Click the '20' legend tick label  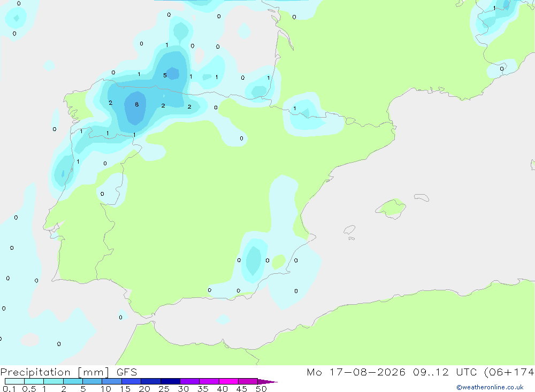pos(144,389)
